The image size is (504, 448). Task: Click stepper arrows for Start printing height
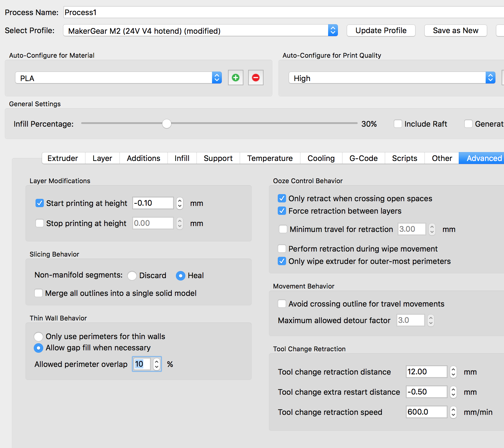click(x=179, y=203)
